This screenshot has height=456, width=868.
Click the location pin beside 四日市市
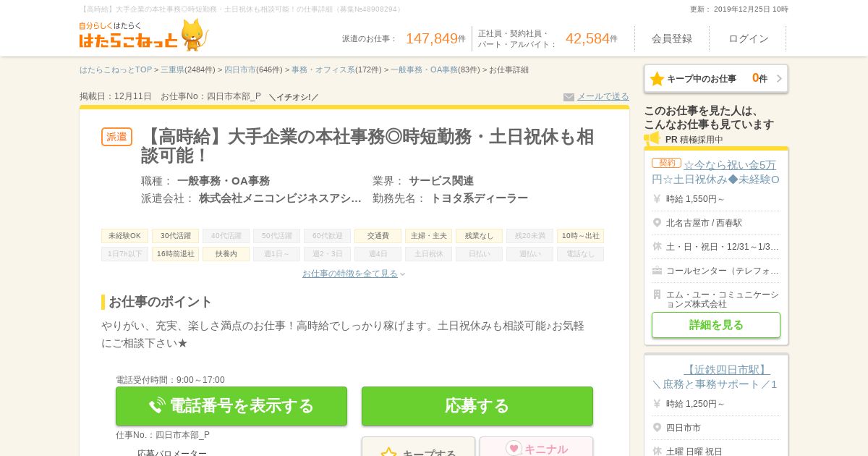657,428
